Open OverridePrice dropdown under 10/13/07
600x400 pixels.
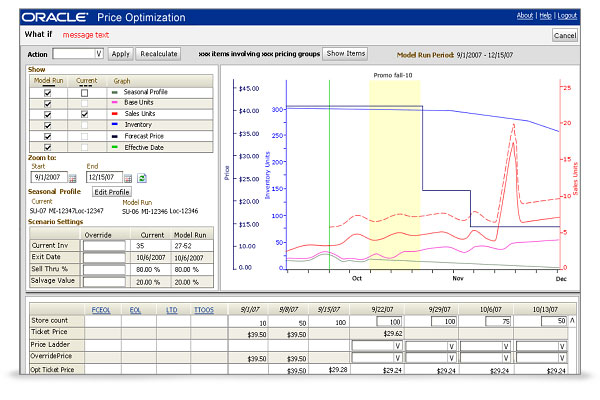[x=541, y=358]
